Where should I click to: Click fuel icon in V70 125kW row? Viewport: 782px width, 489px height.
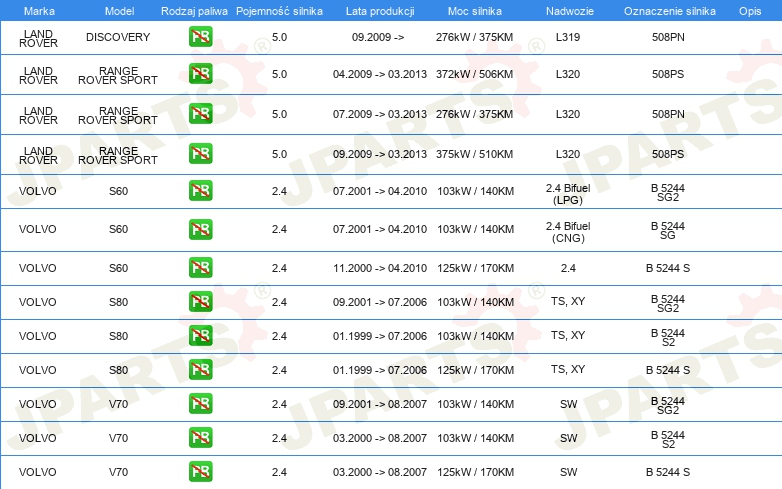click(200, 472)
